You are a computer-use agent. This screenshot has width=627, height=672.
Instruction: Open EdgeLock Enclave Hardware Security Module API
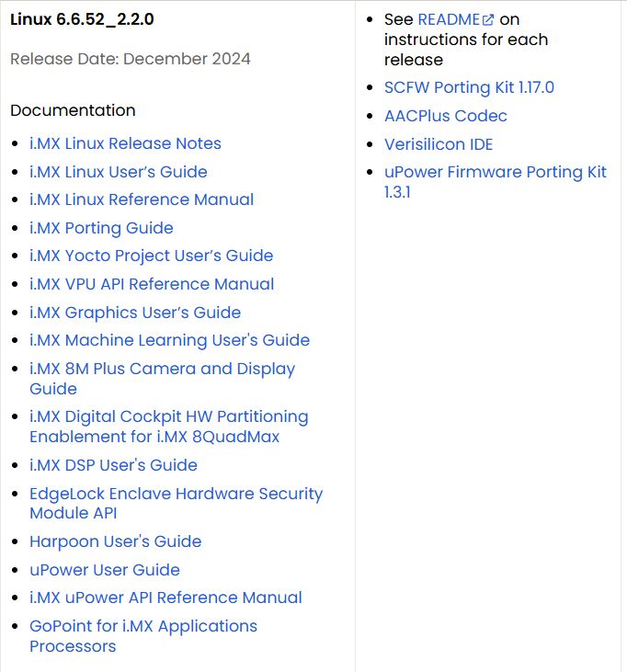[176, 503]
